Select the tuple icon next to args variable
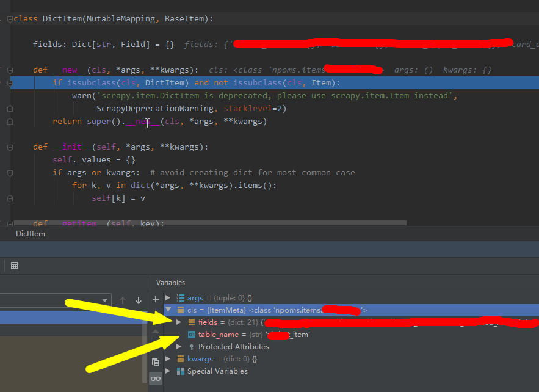539x392 pixels. [x=181, y=298]
